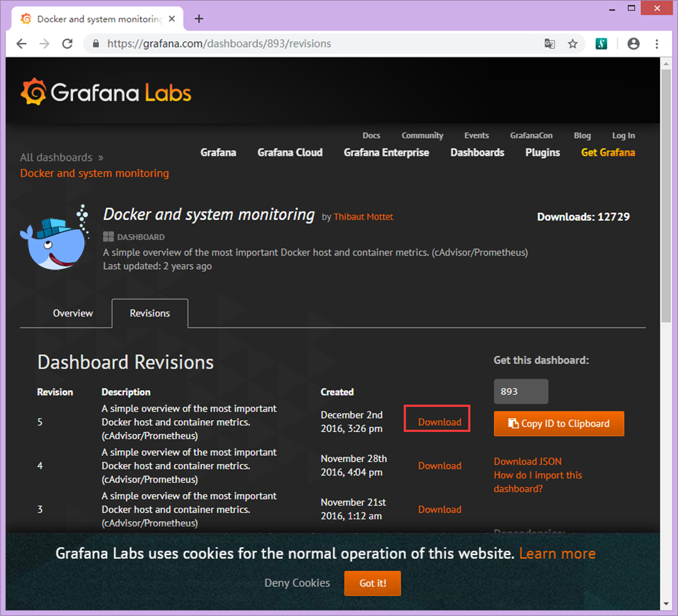Select Plugins in main navigation
The width and height of the screenshot is (678, 616).
click(542, 152)
